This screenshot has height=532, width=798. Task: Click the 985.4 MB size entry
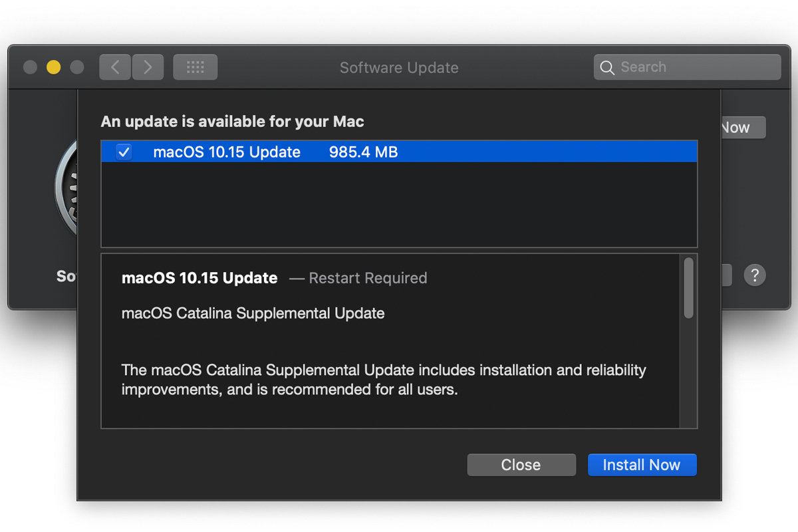[x=363, y=152]
